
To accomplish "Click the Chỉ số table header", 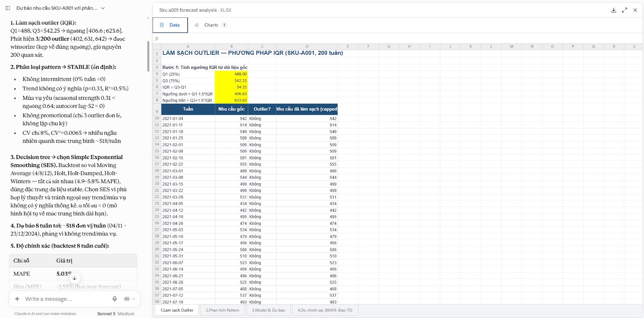I will pyautogui.click(x=21, y=260).
